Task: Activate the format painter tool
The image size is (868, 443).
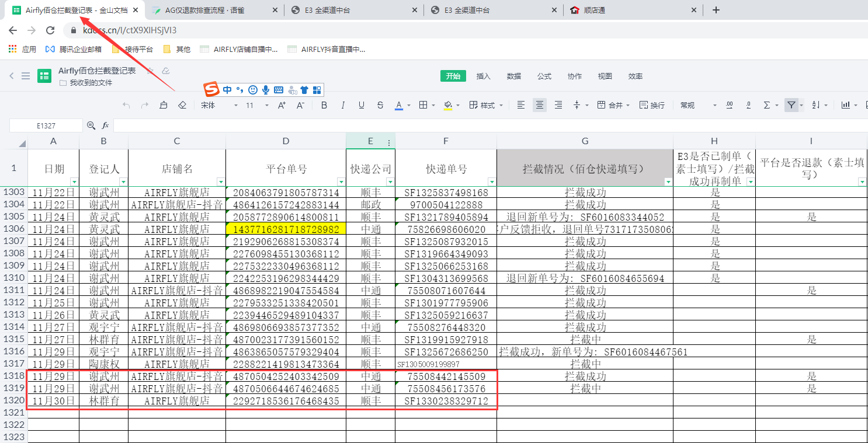Action: (x=164, y=105)
